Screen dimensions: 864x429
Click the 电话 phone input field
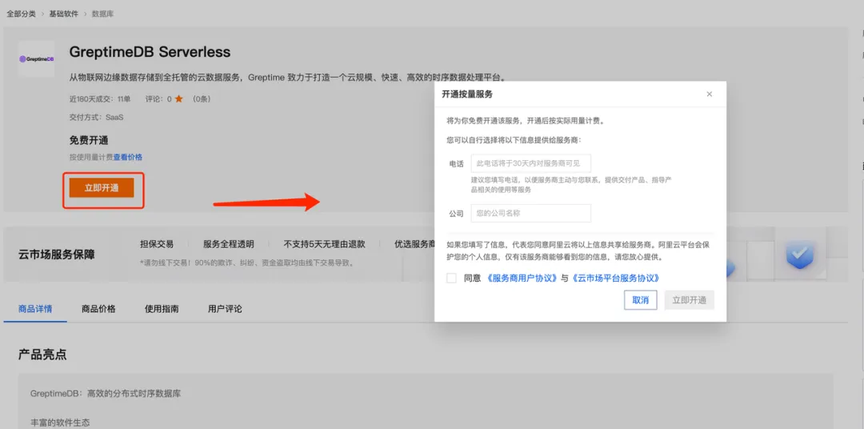[531, 164]
